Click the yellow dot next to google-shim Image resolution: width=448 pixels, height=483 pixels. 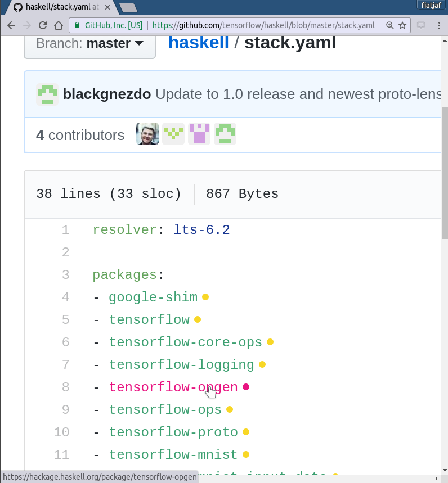tap(205, 297)
